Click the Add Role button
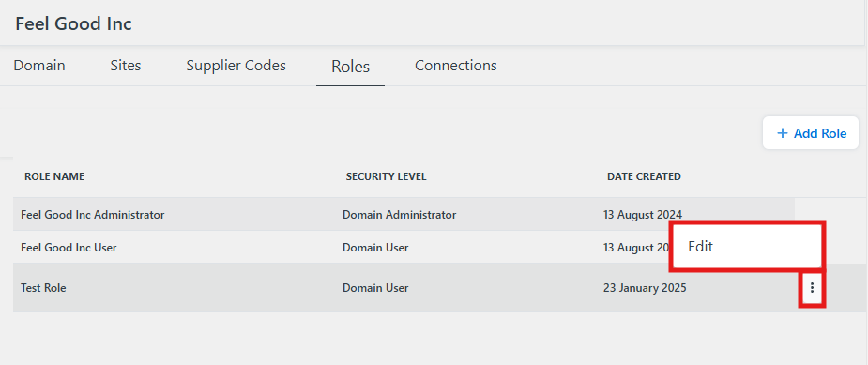The image size is (868, 365). point(811,133)
